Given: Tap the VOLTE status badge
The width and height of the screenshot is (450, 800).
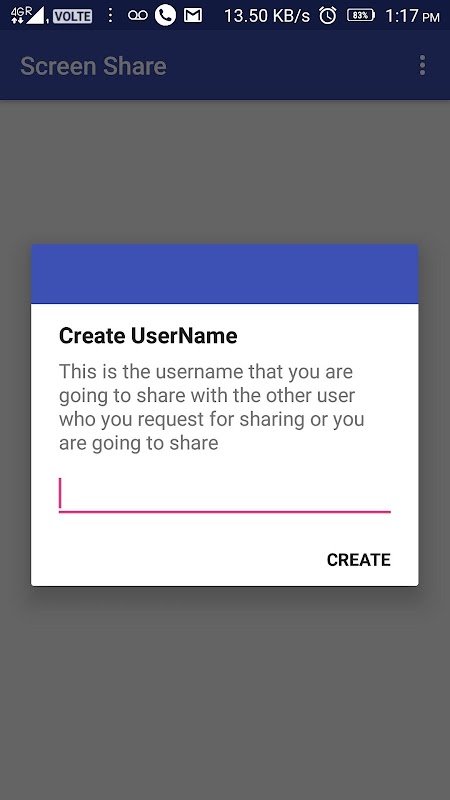Looking at the screenshot, I should pos(72,16).
